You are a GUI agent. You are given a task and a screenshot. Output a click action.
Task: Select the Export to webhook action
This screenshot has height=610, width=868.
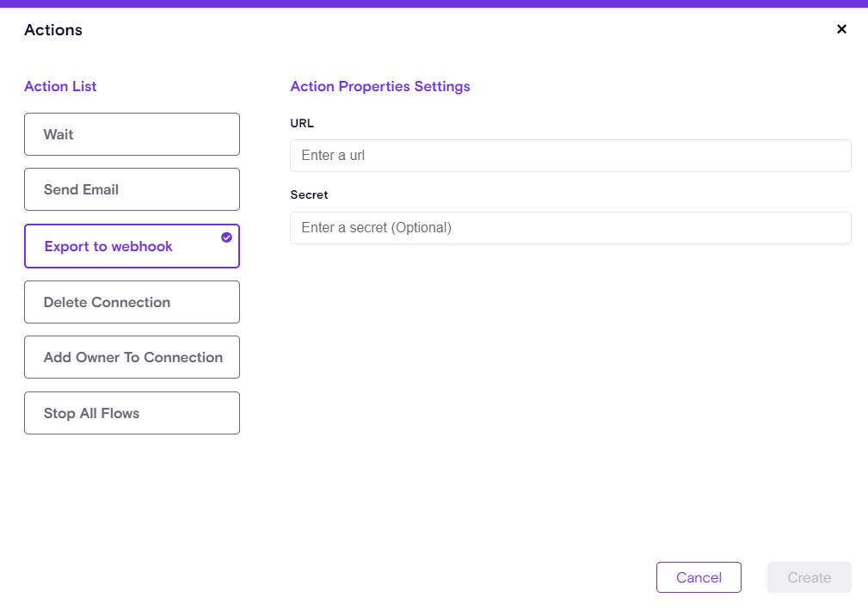[120, 247]
